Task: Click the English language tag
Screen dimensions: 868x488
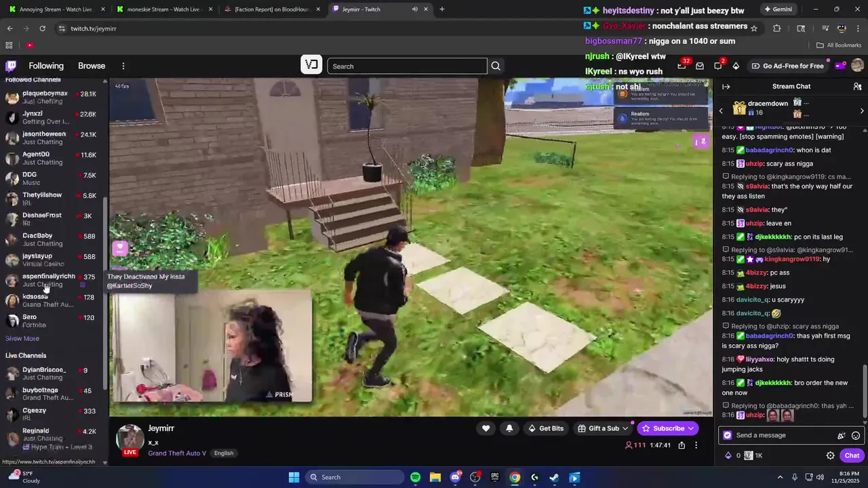Action: click(224, 453)
